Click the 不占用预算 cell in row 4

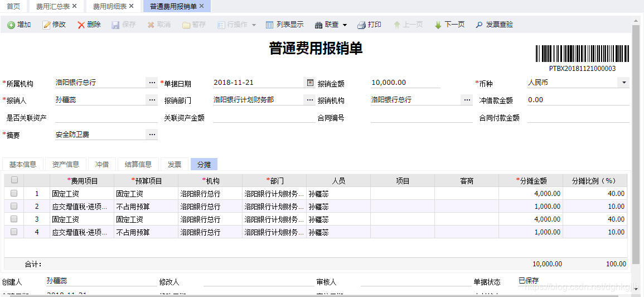(146, 232)
